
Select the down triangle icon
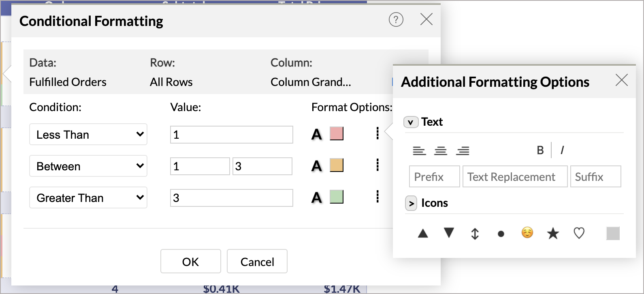[449, 233]
